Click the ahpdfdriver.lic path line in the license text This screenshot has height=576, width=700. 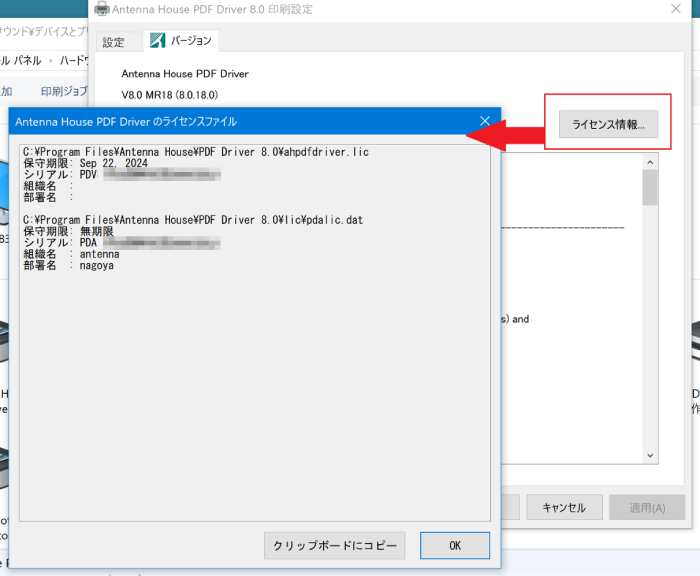[196, 152]
